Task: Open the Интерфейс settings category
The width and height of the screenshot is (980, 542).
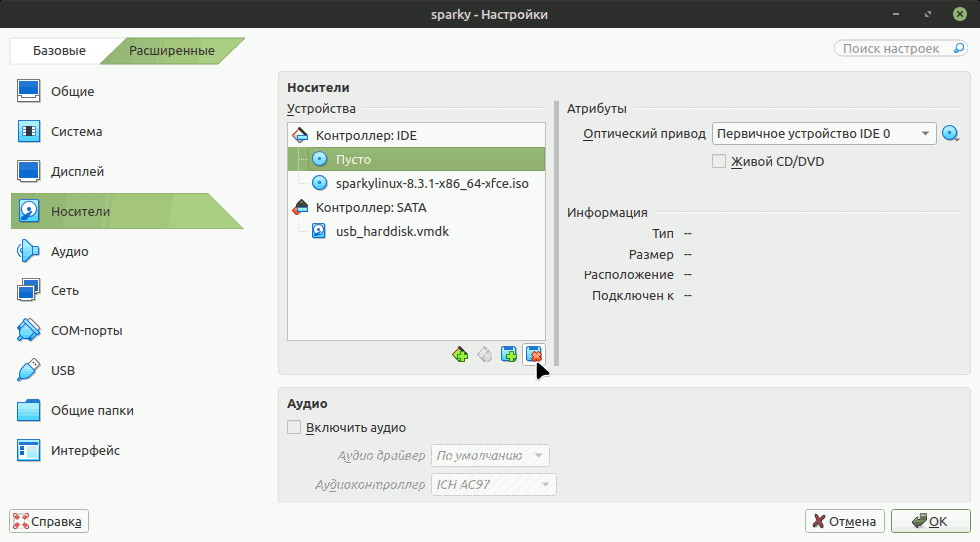Action: 127,451
